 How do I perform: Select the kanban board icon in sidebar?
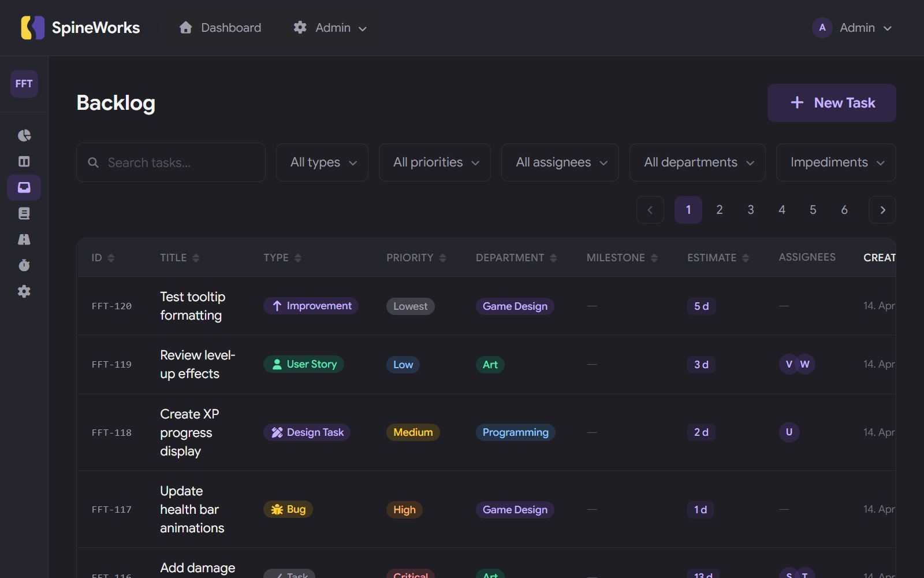coord(24,161)
